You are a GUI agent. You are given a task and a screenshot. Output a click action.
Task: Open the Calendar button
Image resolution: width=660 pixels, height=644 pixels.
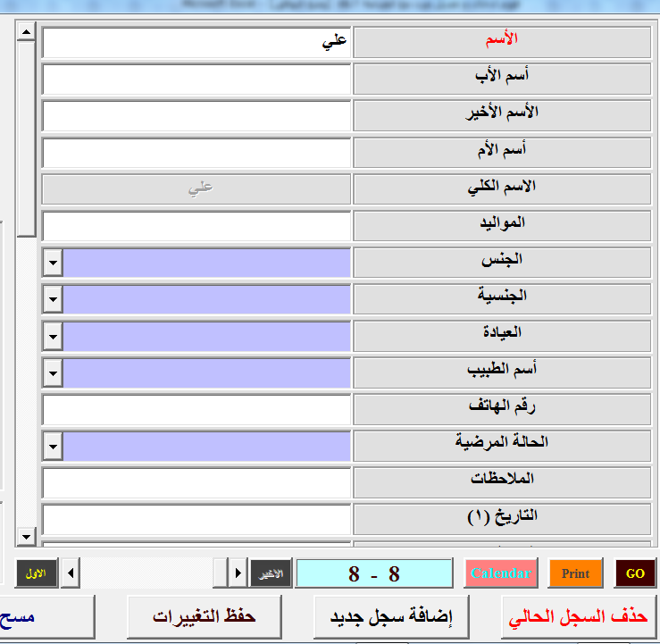501,573
